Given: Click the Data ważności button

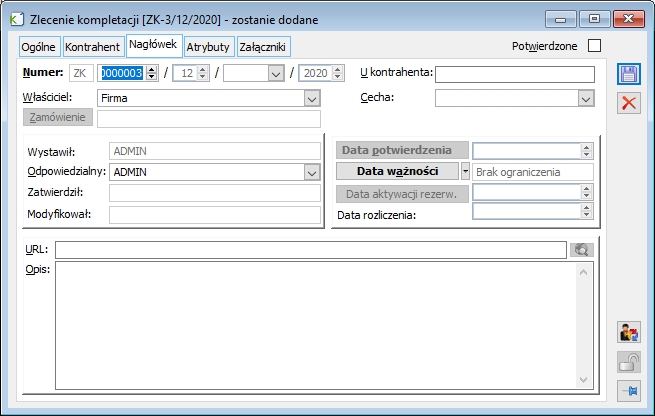Looking at the screenshot, I should point(397,171).
